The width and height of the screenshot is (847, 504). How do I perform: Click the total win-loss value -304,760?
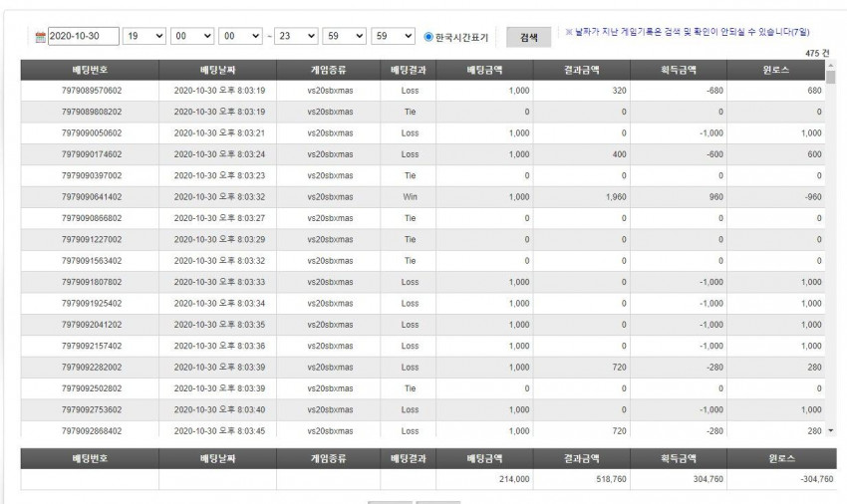click(817, 479)
